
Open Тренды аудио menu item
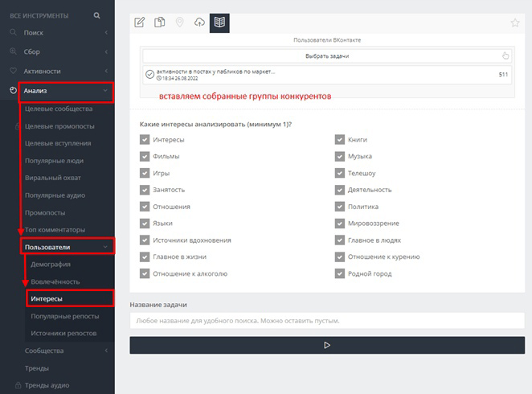47,385
